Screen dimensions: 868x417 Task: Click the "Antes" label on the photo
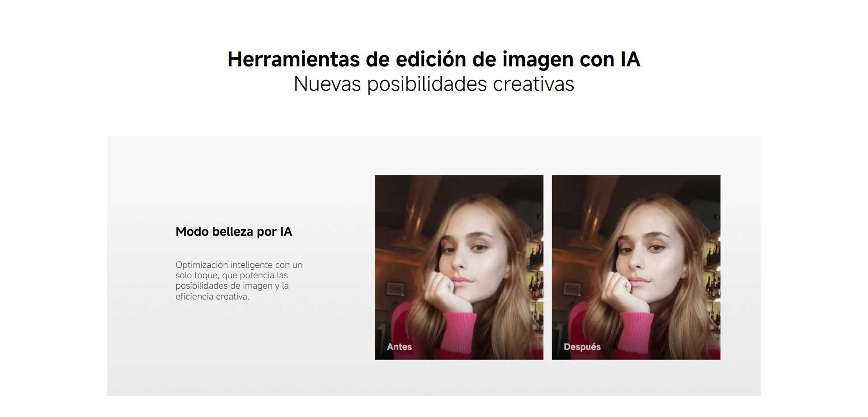[x=399, y=347]
